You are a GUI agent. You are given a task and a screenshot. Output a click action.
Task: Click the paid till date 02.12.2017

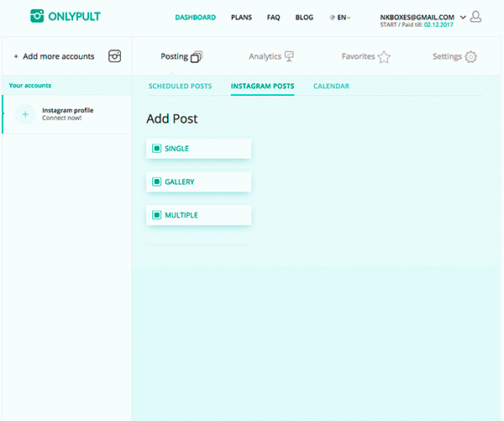(438, 24)
